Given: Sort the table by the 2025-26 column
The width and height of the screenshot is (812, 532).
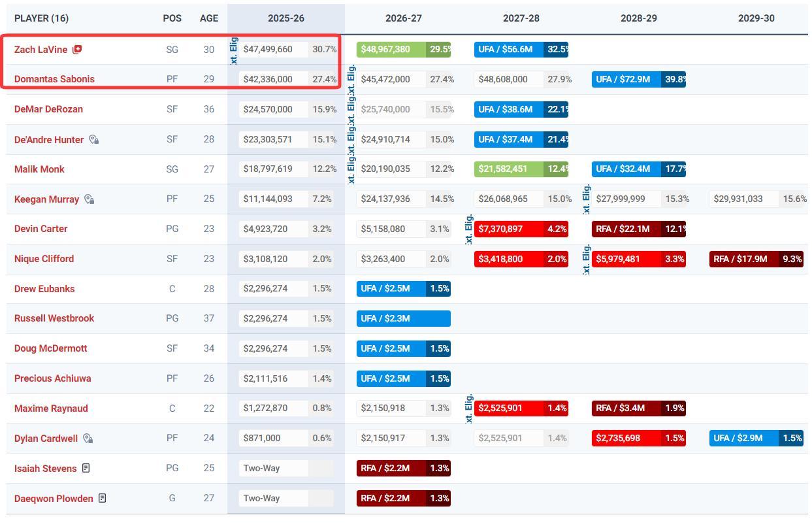Looking at the screenshot, I should (x=285, y=18).
